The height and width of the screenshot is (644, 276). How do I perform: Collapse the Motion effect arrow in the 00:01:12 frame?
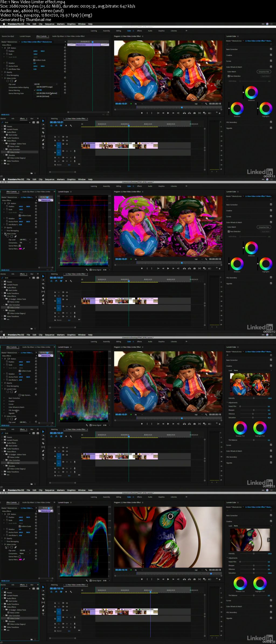pos(2,48)
